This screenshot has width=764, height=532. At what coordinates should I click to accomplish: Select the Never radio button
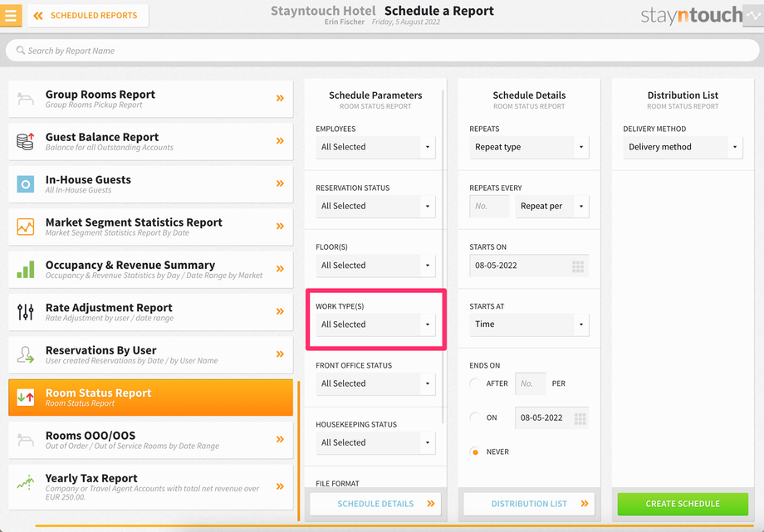coord(475,451)
